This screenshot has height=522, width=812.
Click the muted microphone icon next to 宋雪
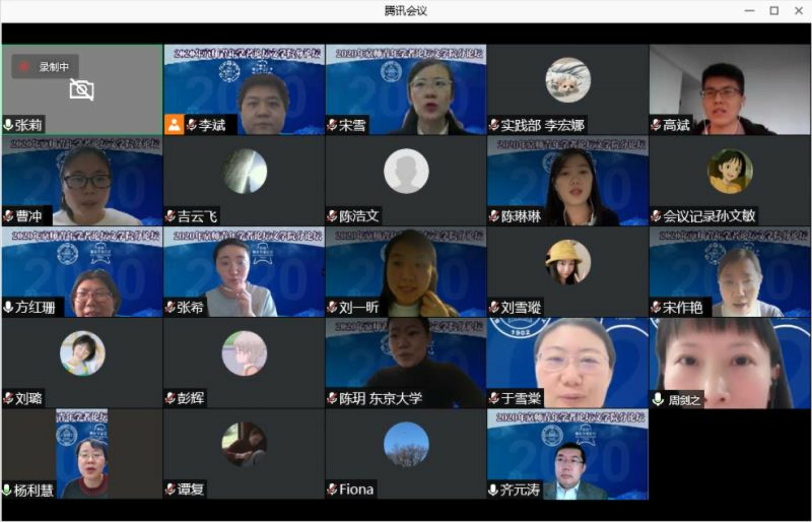(x=332, y=125)
